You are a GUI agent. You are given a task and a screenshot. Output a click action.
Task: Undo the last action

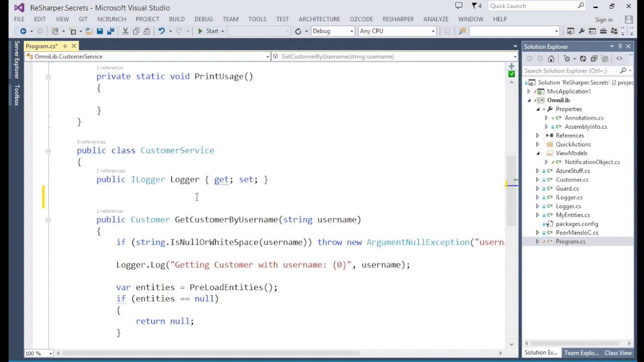pyautogui.click(x=162, y=31)
